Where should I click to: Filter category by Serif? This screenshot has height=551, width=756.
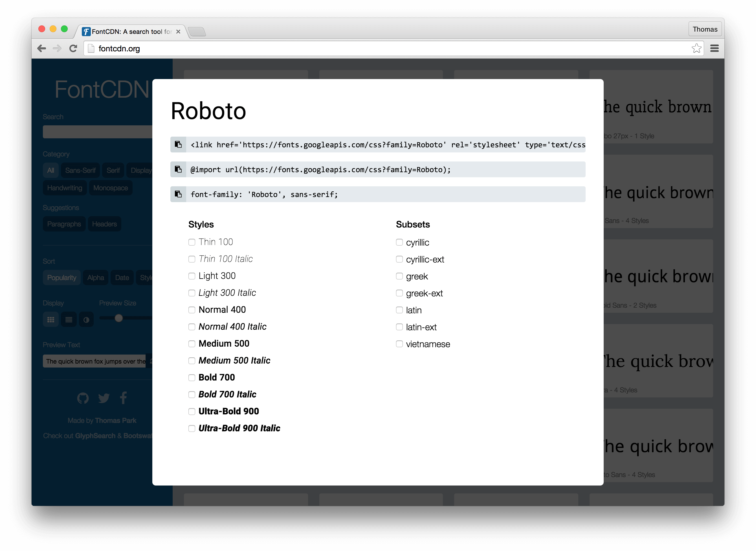click(x=113, y=170)
